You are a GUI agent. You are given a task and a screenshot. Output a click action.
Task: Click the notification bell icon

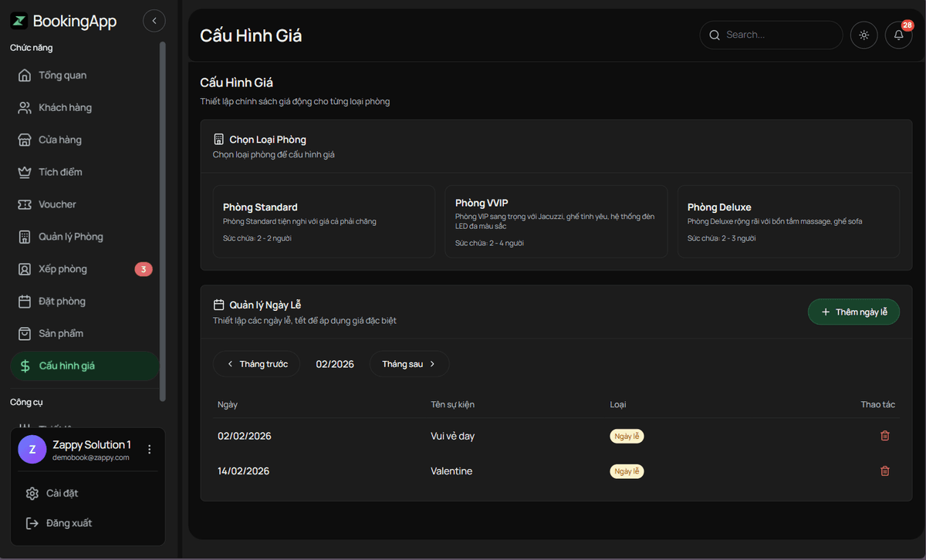point(898,35)
